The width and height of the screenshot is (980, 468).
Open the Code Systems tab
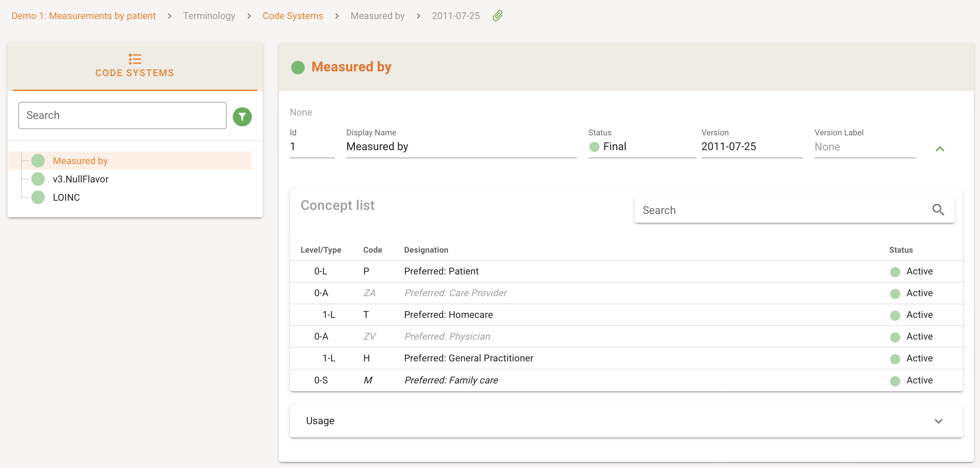135,66
